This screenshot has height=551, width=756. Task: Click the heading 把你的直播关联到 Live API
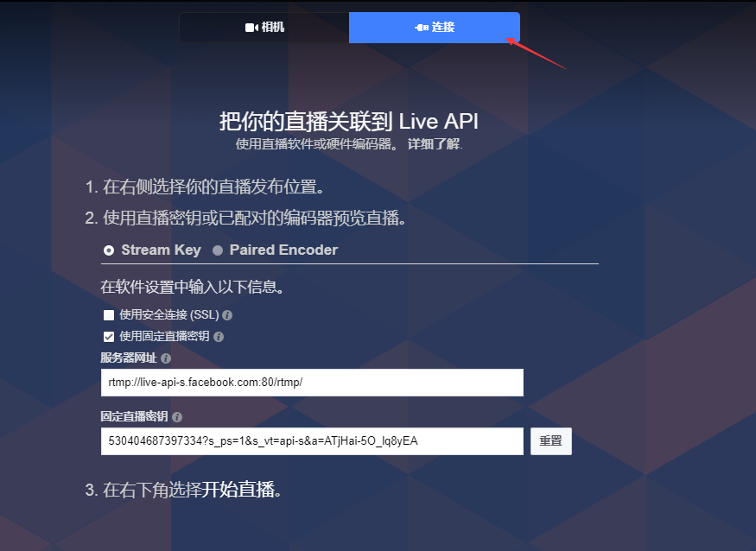349,121
